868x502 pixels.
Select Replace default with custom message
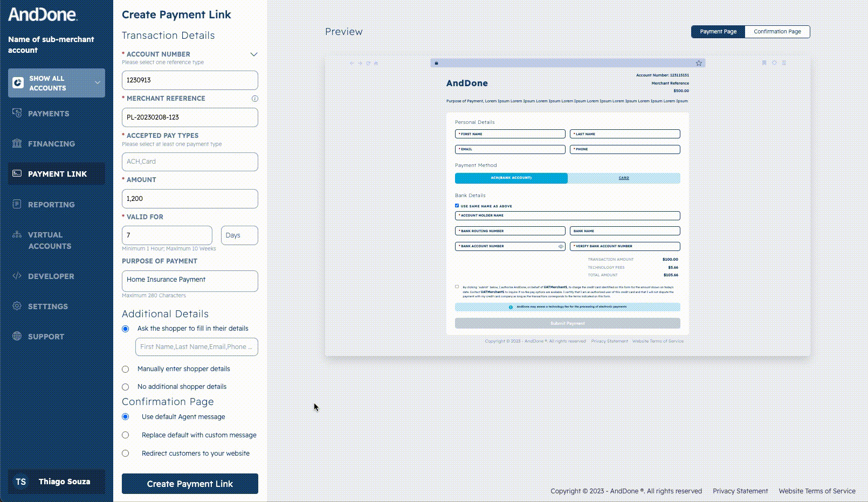tap(126, 435)
